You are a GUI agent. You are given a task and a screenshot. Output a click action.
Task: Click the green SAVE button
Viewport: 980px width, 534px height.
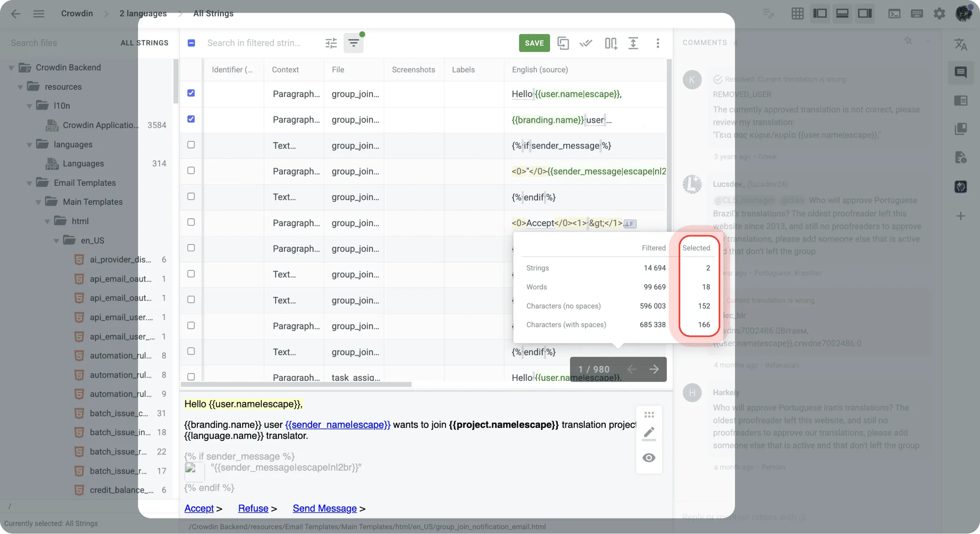tap(534, 43)
